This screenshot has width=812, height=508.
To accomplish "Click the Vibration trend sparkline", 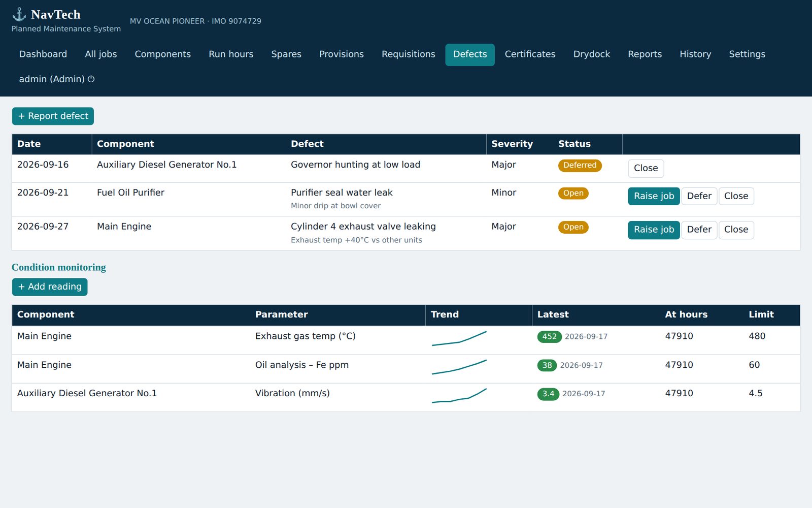I will (459, 395).
